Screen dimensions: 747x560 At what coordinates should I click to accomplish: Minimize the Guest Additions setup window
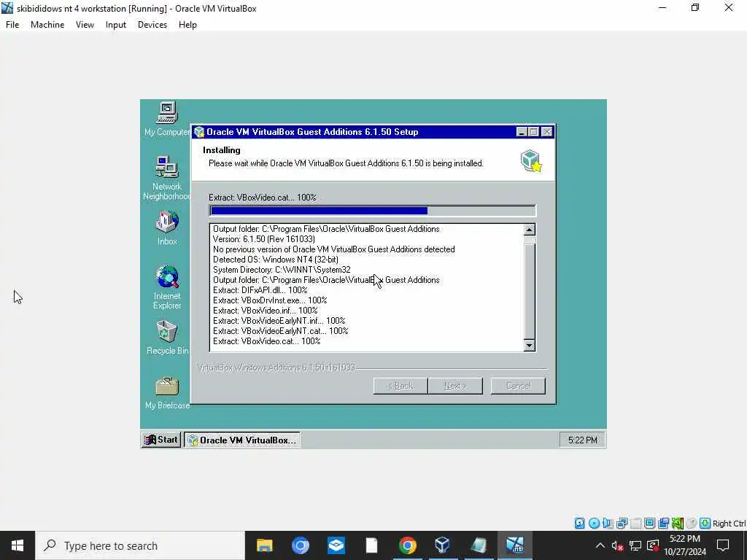tap(522, 132)
